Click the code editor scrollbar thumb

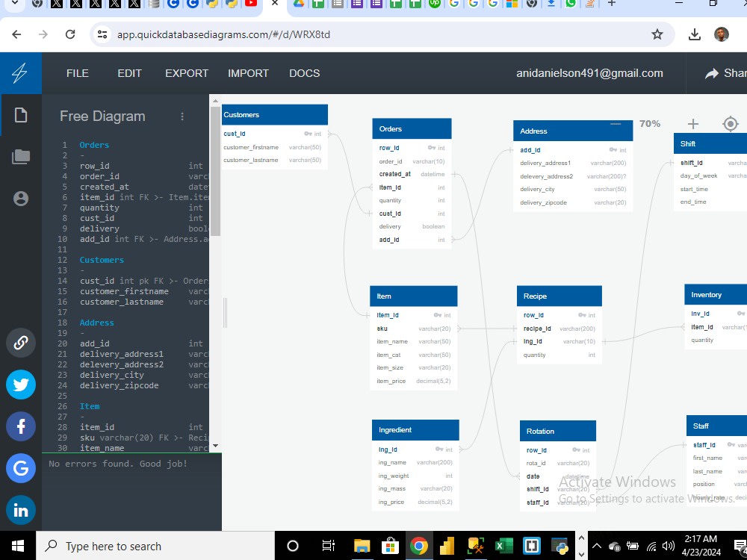coord(215,171)
